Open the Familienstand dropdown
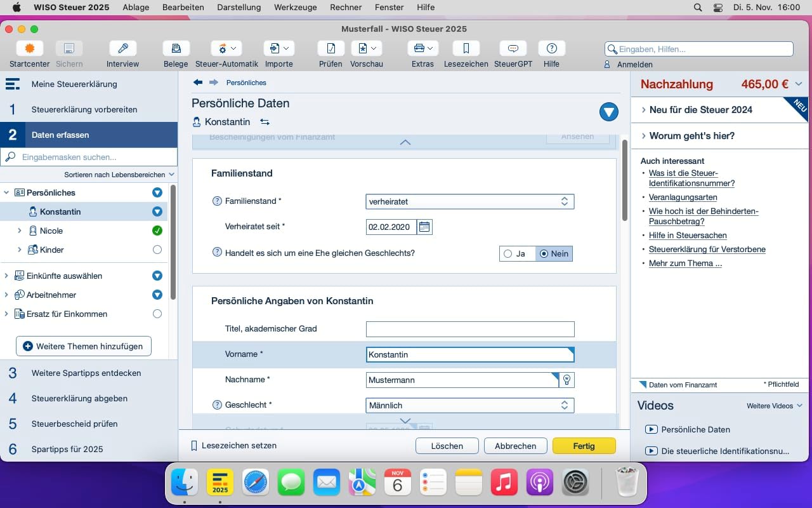Screen dimensions: 812x508 click(x=470, y=201)
